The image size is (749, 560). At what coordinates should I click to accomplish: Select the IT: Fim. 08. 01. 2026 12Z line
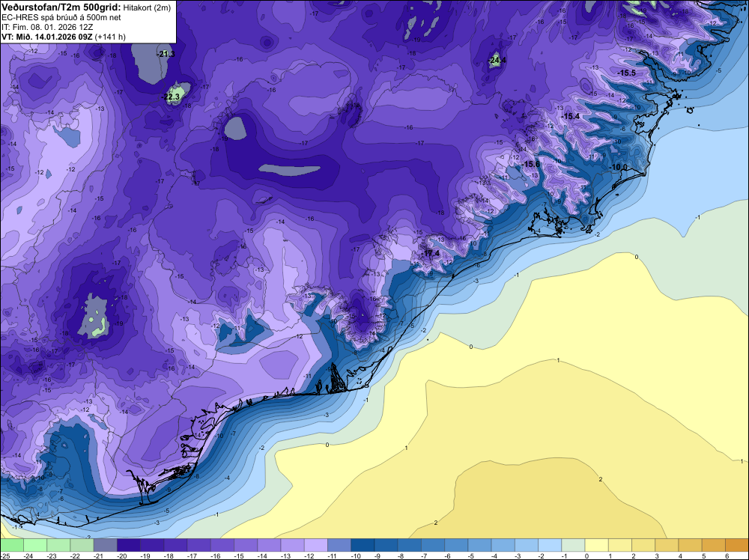(x=47, y=27)
